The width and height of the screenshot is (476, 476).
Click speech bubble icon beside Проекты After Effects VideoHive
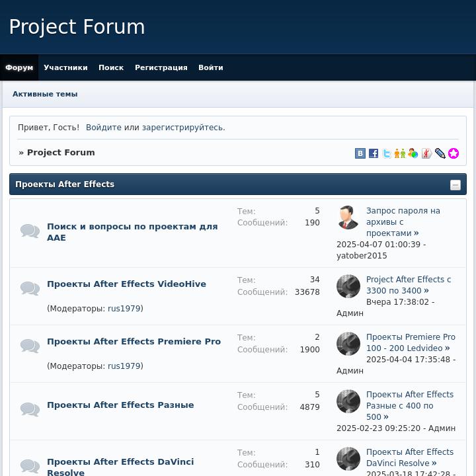(30, 288)
